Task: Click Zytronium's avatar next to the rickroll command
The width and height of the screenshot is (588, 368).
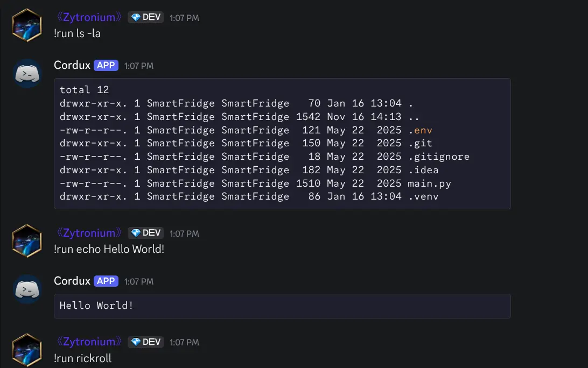Action: point(26,350)
